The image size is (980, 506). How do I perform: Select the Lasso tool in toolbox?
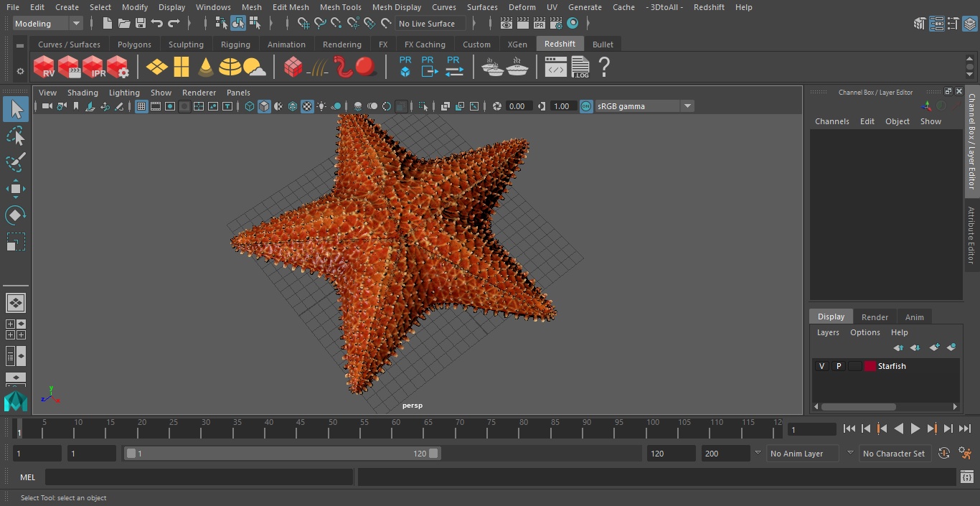16,136
